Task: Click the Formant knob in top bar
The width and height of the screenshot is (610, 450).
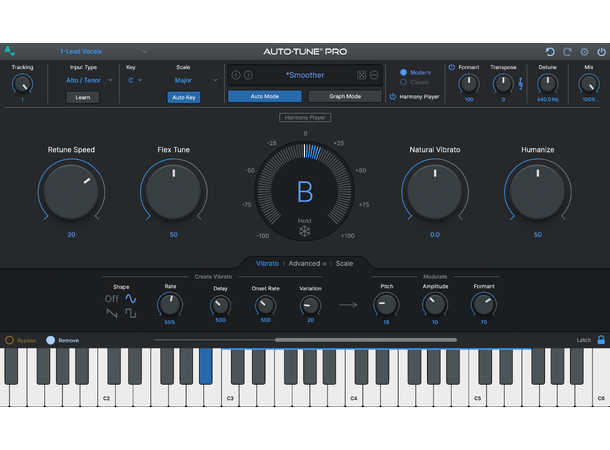Action: point(469,84)
